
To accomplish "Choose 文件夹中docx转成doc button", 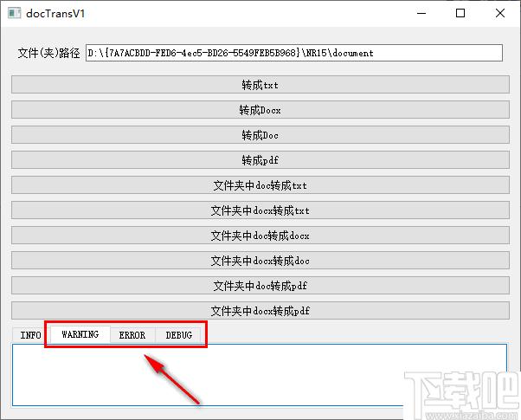I will [x=260, y=261].
